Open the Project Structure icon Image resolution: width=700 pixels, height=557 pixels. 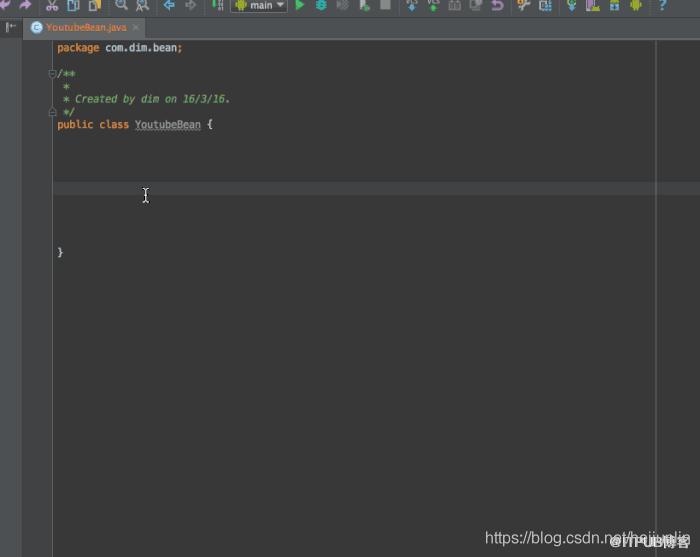click(x=545, y=5)
